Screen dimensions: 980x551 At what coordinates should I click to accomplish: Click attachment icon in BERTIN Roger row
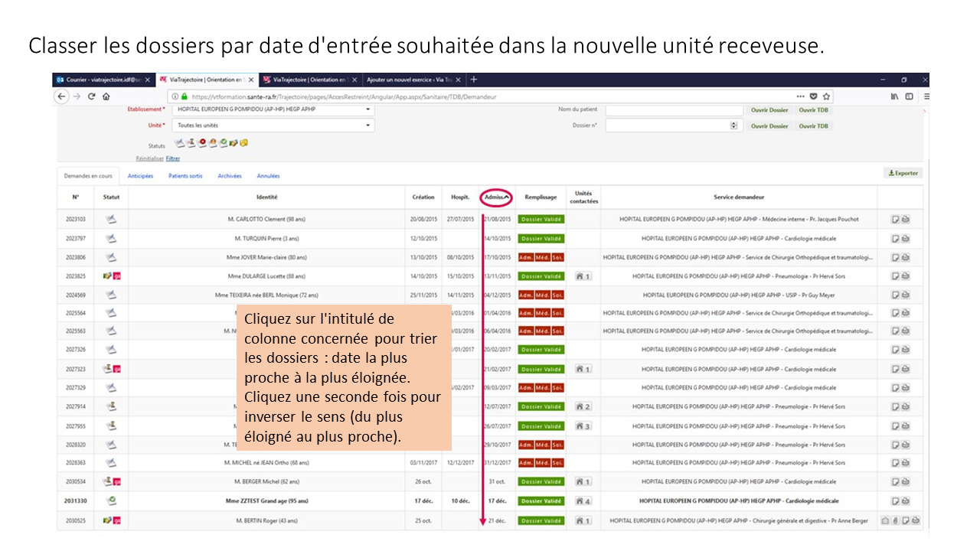pos(895,521)
